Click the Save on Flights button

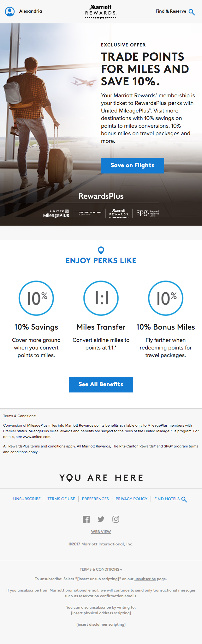133,165
